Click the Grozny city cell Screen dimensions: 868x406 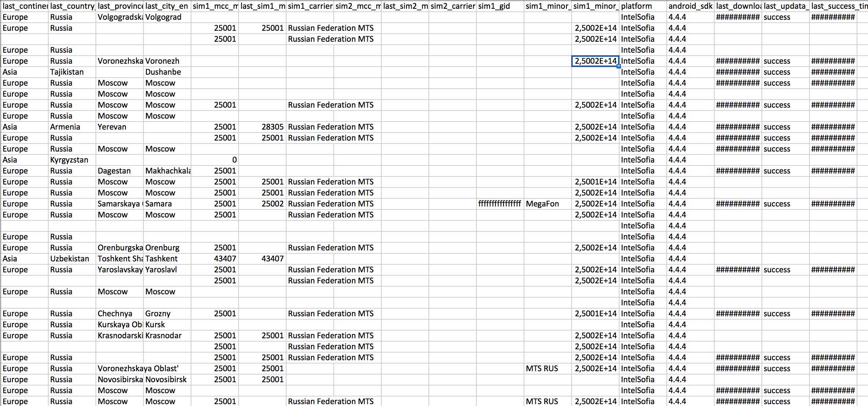(167, 314)
